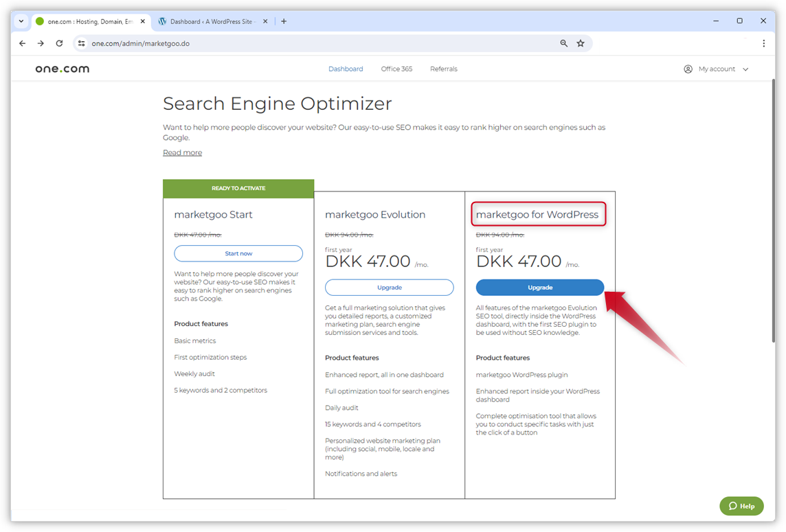Open a new browser tab
The height and width of the screenshot is (532, 786).
[284, 21]
